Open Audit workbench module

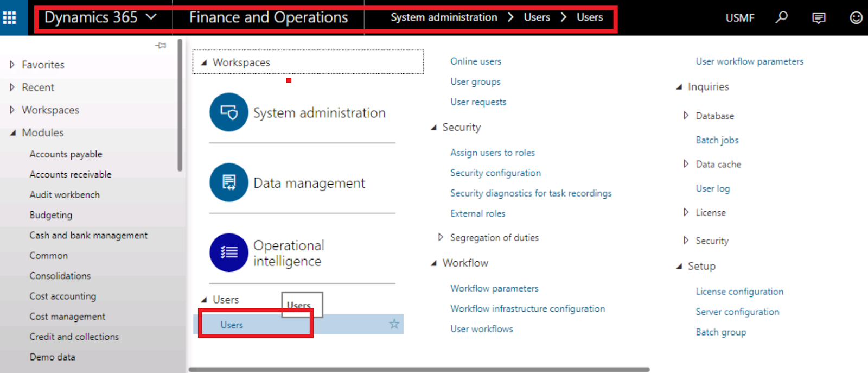coord(65,194)
